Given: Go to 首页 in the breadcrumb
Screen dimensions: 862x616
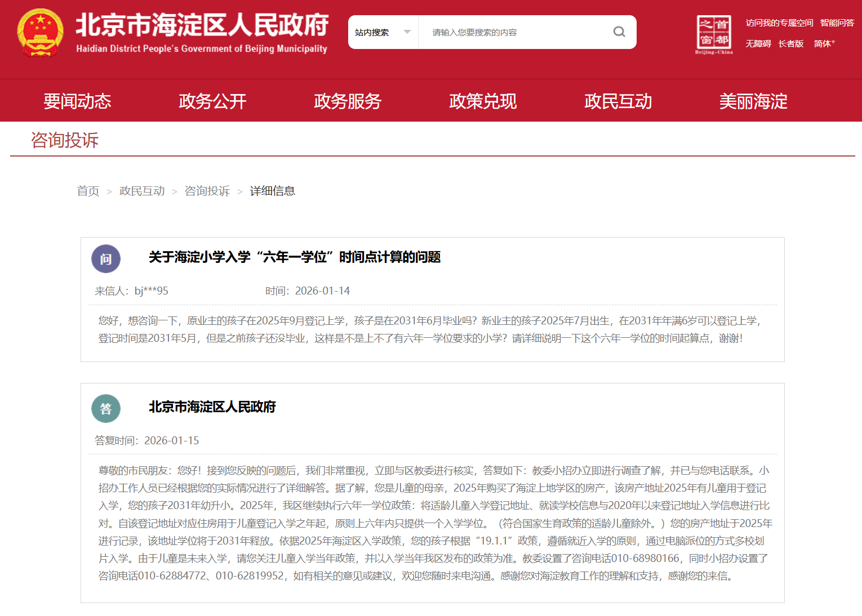Looking at the screenshot, I should (88, 191).
